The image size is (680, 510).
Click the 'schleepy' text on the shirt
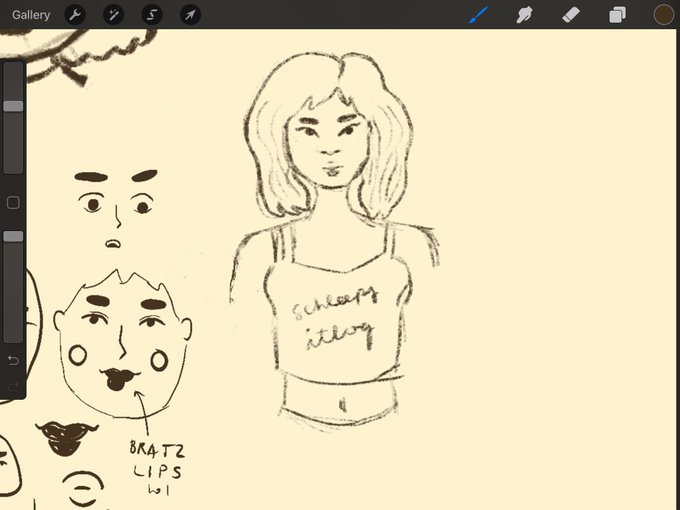[x=335, y=301]
